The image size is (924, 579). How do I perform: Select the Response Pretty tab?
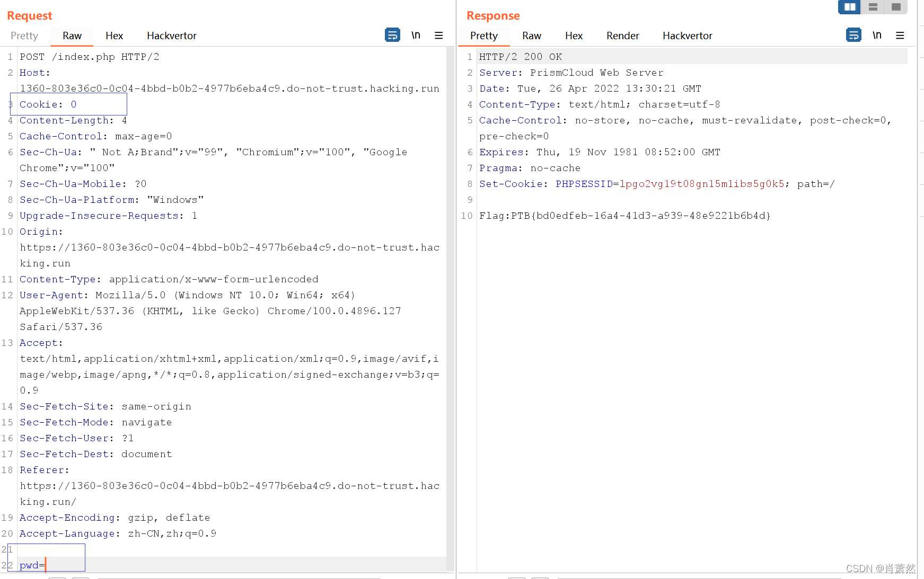pyautogui.click(x=484, y=35)
